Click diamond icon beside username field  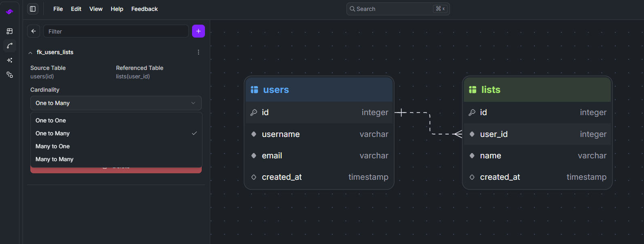coord(254,134)
